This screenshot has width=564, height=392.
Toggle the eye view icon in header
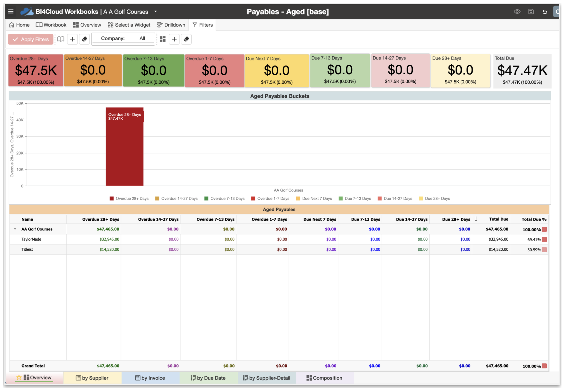[x=517, y=11]
